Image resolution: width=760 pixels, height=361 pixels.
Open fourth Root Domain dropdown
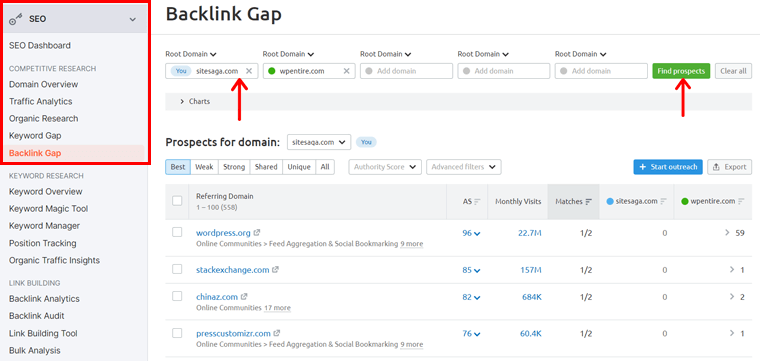pyautogui.click(x=483, y=54)
